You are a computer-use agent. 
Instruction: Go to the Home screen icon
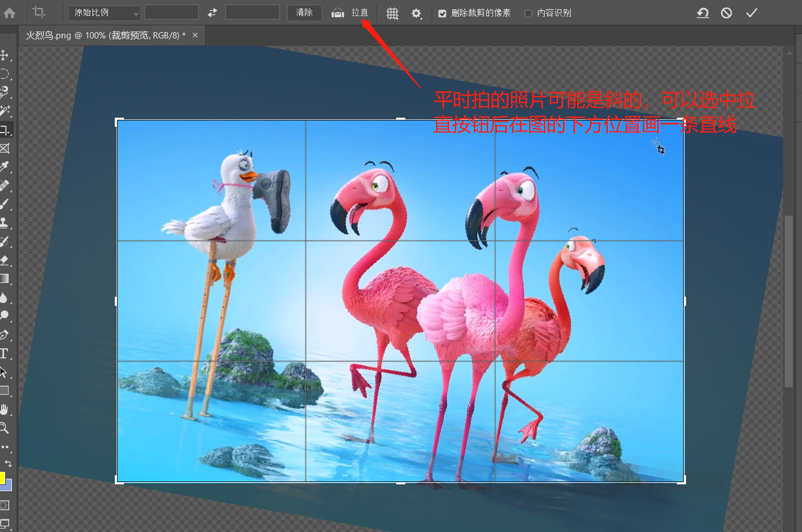coord(9,13)
